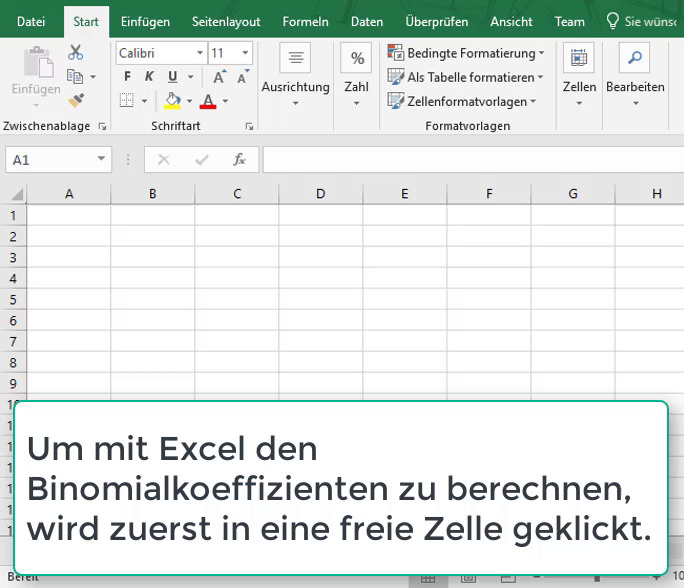Open the Bearbeiten search icon

pos(635,58)
